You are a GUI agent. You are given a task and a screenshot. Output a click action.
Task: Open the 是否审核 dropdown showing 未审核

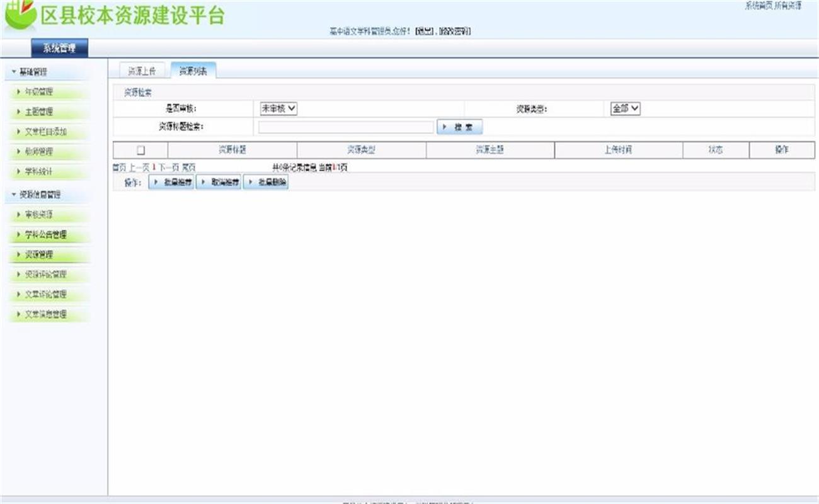279,108
